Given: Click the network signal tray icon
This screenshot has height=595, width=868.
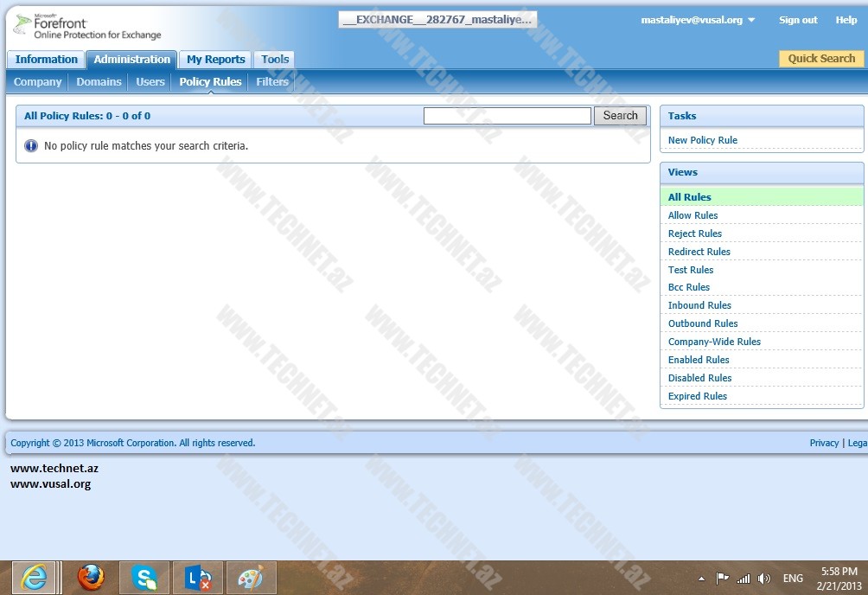Looking at the screenshot, I should (743, 579).
